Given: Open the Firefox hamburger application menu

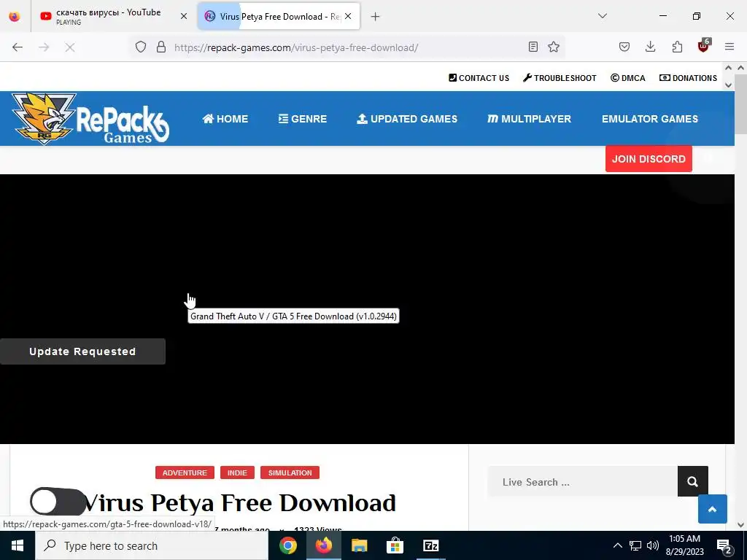Looking at the screenshot, I should point(729,47).
